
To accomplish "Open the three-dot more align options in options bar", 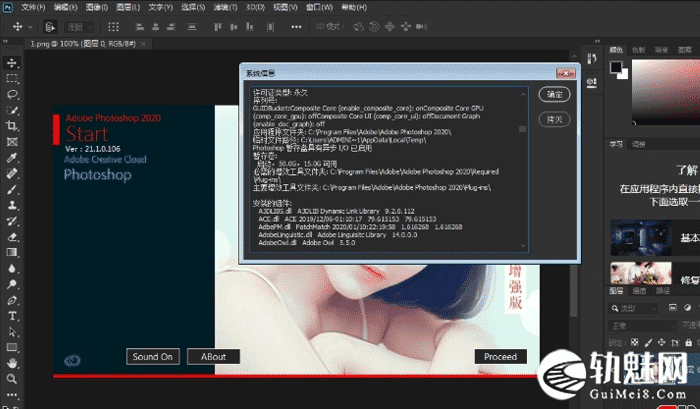I will click(x=296, y=27).
